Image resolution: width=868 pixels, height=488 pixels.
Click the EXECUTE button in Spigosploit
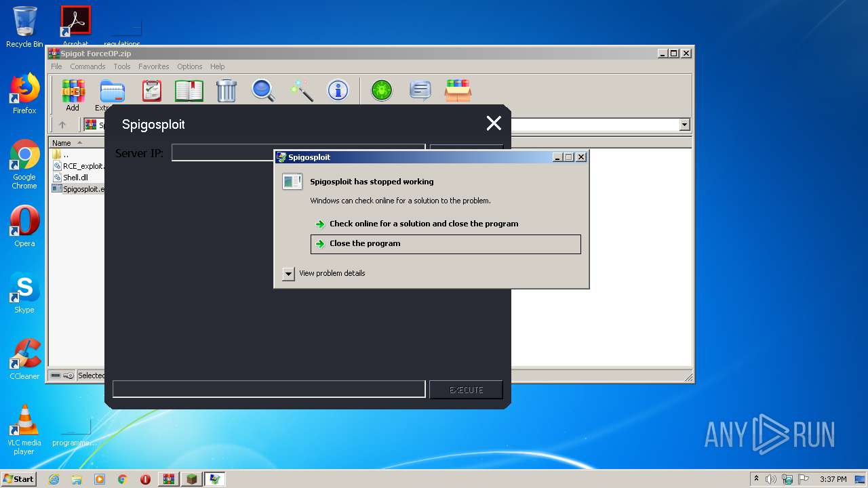pos(466,390)
